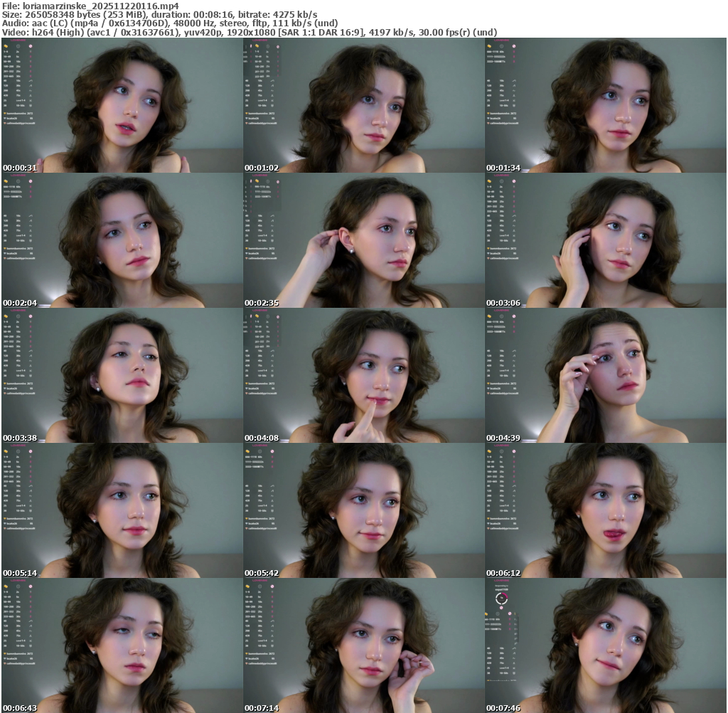Open the thumbnail stamped 00:00:31
This screenshot has height=713, width=728.
coord(122,105)
